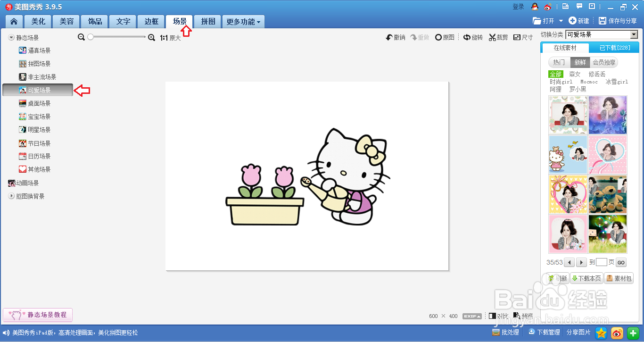Filter materials by 罗小黑

tap(578, 89)
